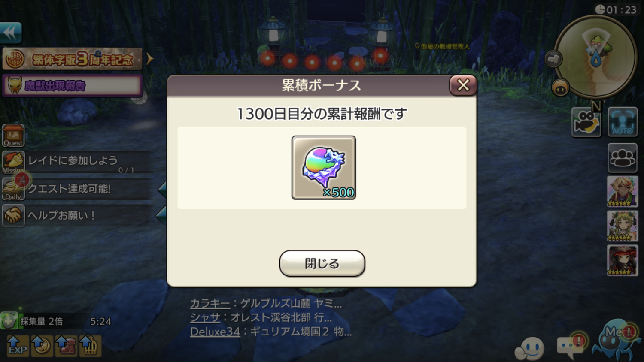Tap the handshake help request icon

[x=13, y=215]
